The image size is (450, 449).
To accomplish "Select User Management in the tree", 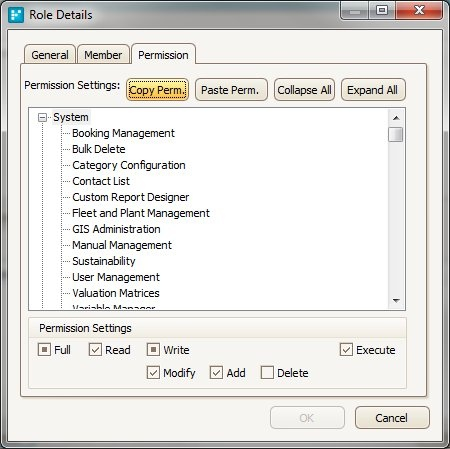I will click(x=116, y=277).
